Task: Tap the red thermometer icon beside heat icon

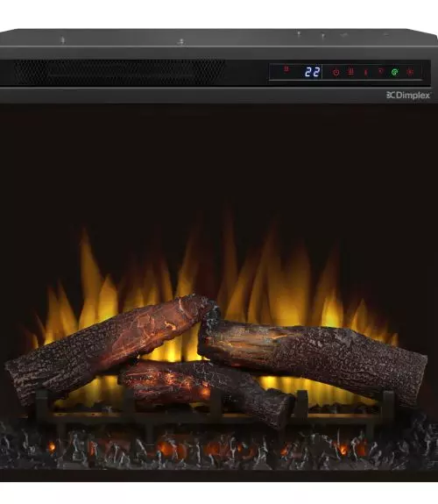Action: coord(366,73)
